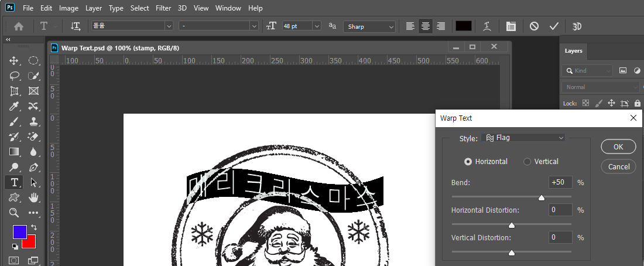This screenshot has width=644, height=266.
Task: Swap foreground and background colors
Action: [x=34, y=227]
